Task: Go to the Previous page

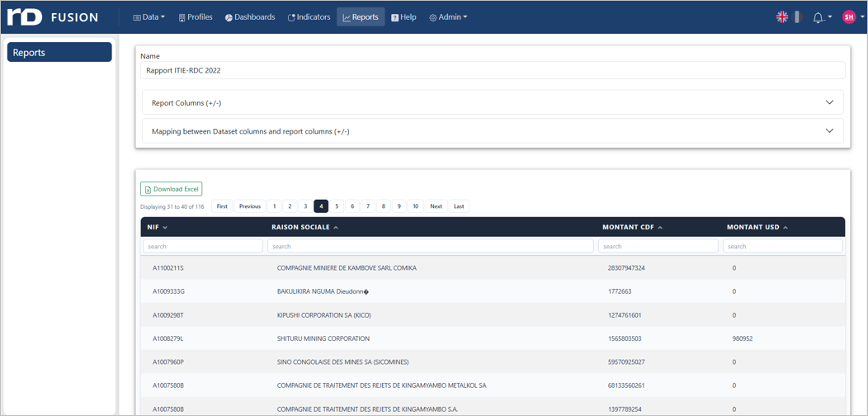Action: click(250, 206)
